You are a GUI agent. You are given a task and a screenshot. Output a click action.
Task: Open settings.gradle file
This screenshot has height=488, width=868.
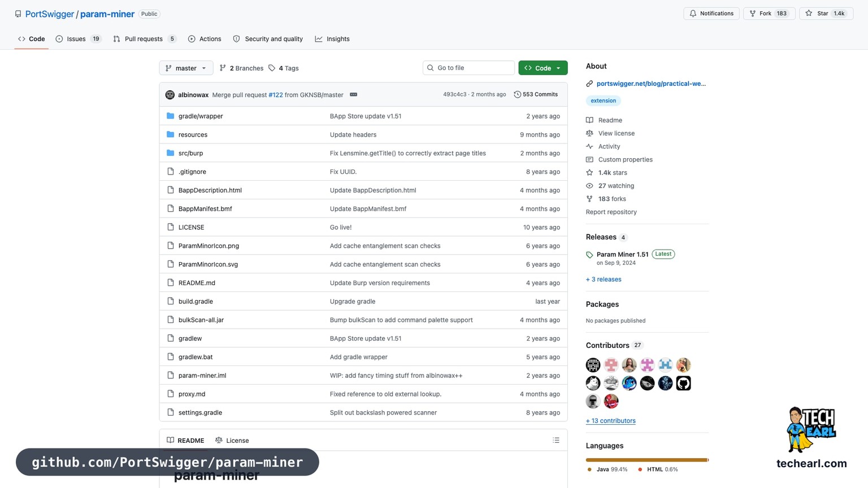point(200,413)
